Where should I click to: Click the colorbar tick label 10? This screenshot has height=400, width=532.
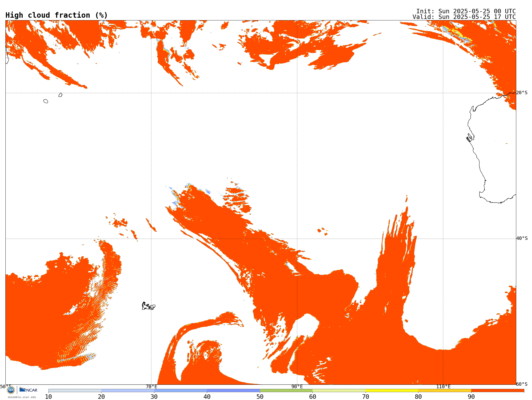tap(49, 397)
